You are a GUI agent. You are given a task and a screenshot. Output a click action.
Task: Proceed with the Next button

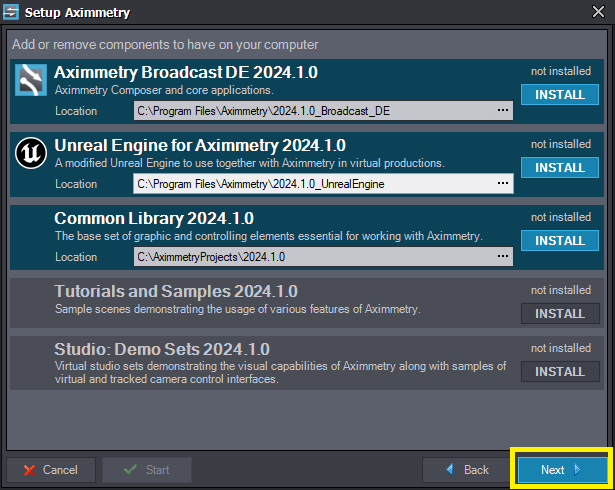561,469
